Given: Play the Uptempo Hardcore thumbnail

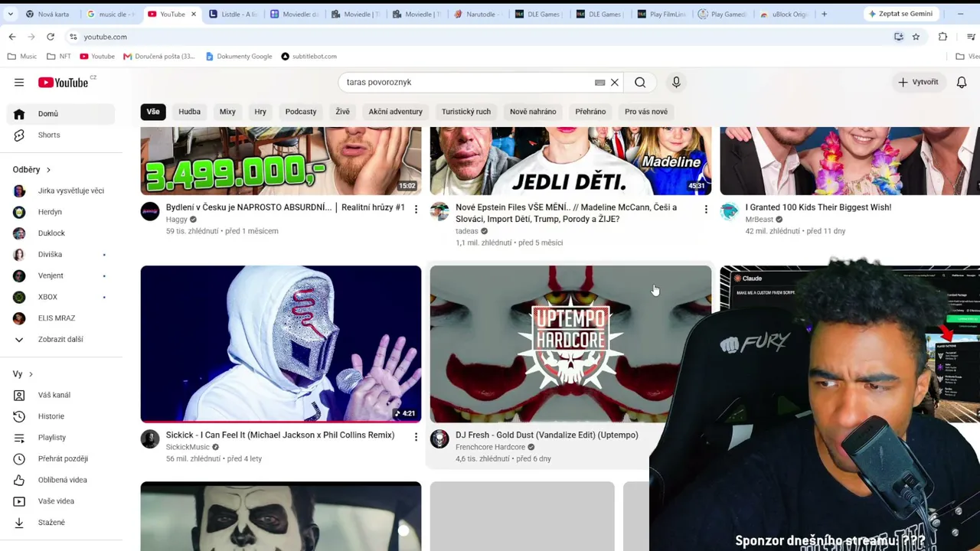Looking at the screenshot, I should (570, 344).
